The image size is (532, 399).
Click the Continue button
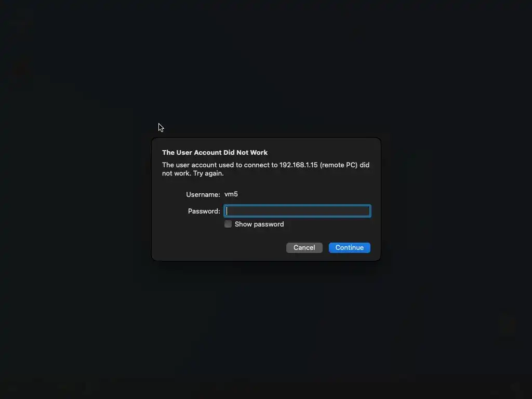pyautogui.click(x=350, y=248)
